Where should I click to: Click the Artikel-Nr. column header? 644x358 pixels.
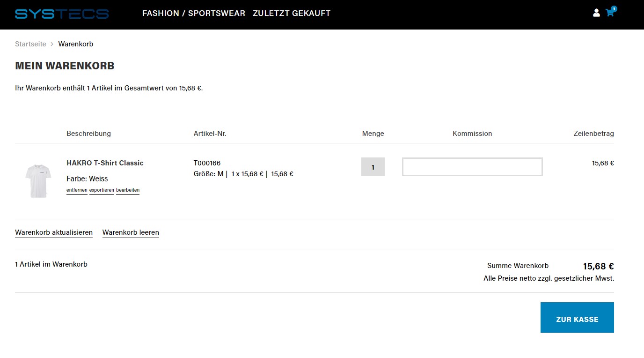210,134
